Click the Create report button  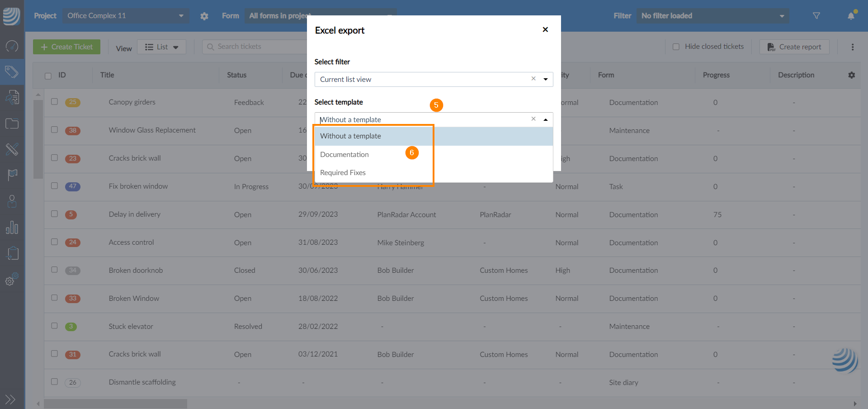click(794, 47)
